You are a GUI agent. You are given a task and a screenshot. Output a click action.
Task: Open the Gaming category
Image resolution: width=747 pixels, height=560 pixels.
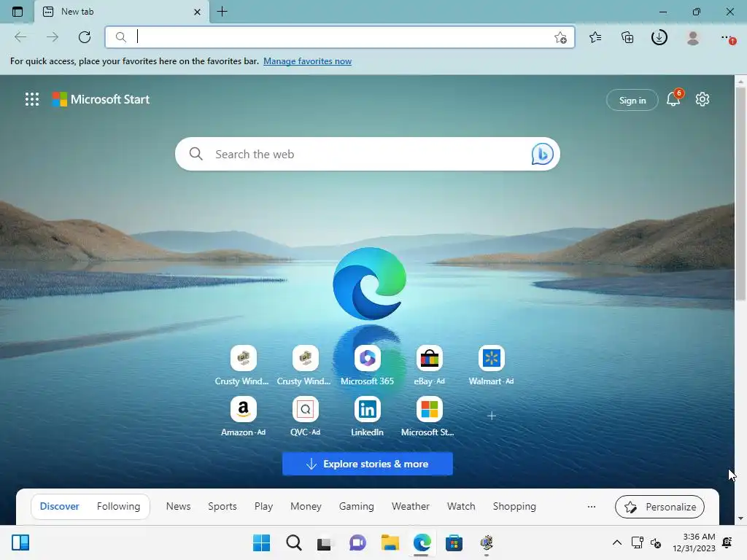pyautogui.click(x=356, y=506)
